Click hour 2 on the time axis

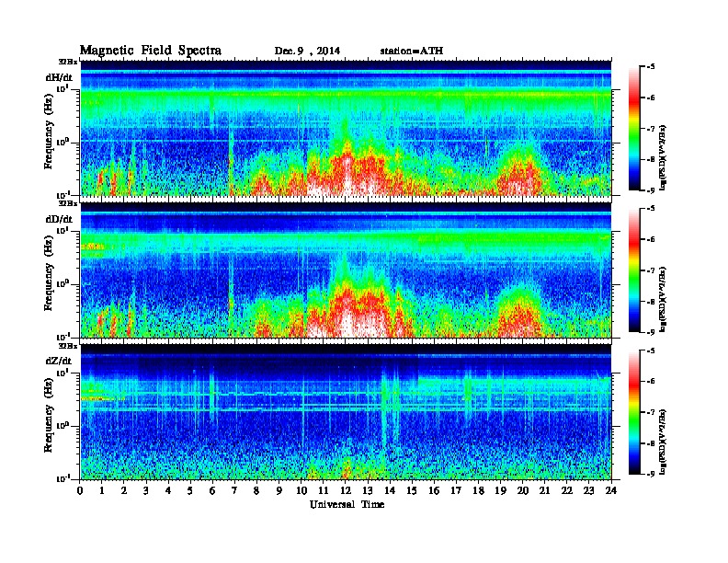(x=124, y=490)
